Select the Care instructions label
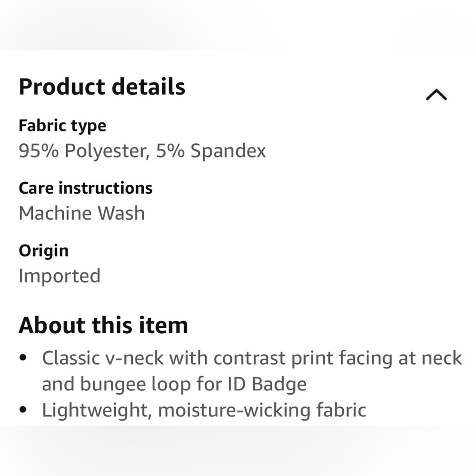 click(86, 188)
